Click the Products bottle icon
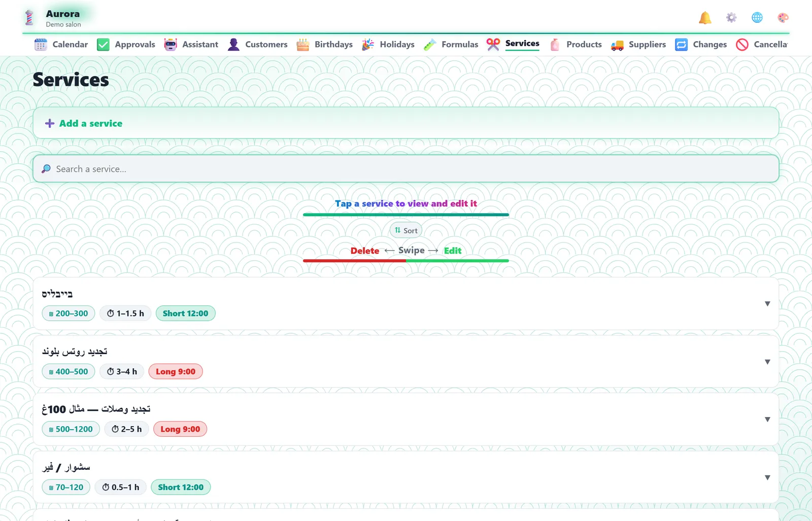812x521 pixels. click(555, 45)
